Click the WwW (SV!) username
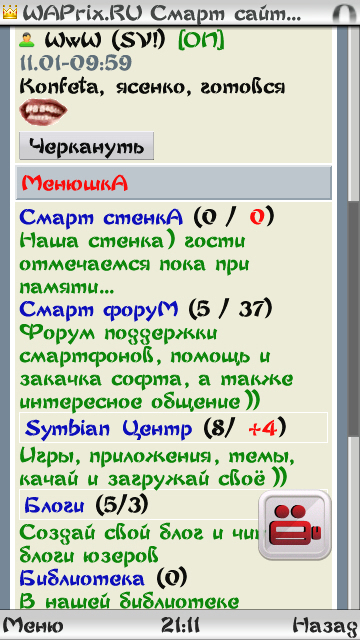 coord(105,40)
